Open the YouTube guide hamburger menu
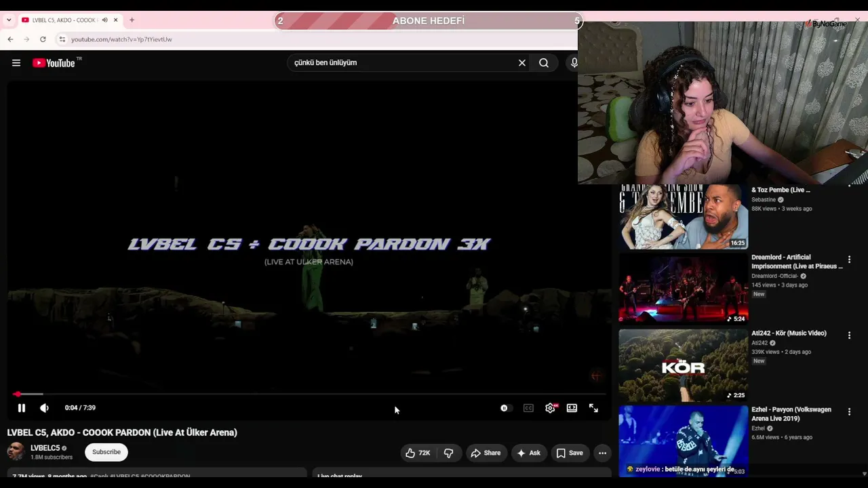 click(16, 63)
